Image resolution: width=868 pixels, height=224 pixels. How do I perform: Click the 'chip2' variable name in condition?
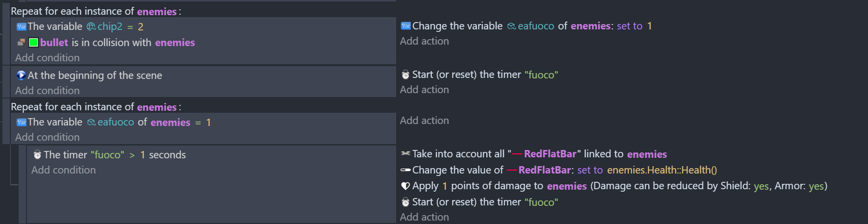tap(110, 26)
